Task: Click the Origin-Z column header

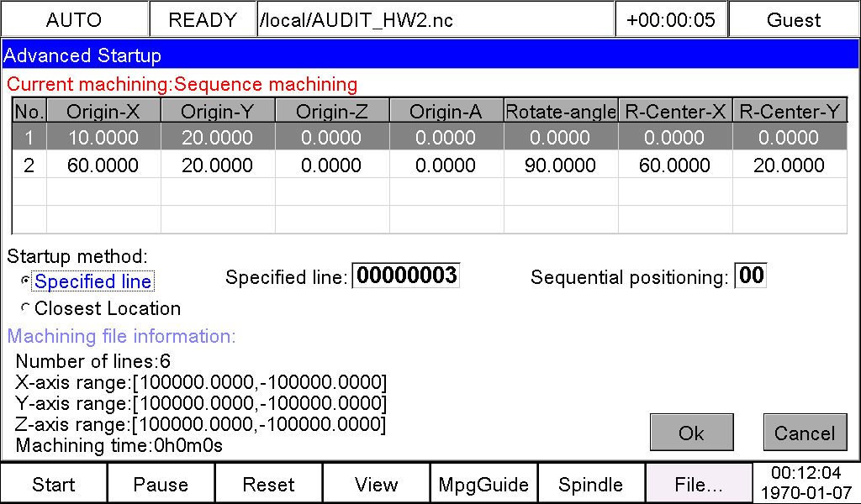Action: [331, 111]
